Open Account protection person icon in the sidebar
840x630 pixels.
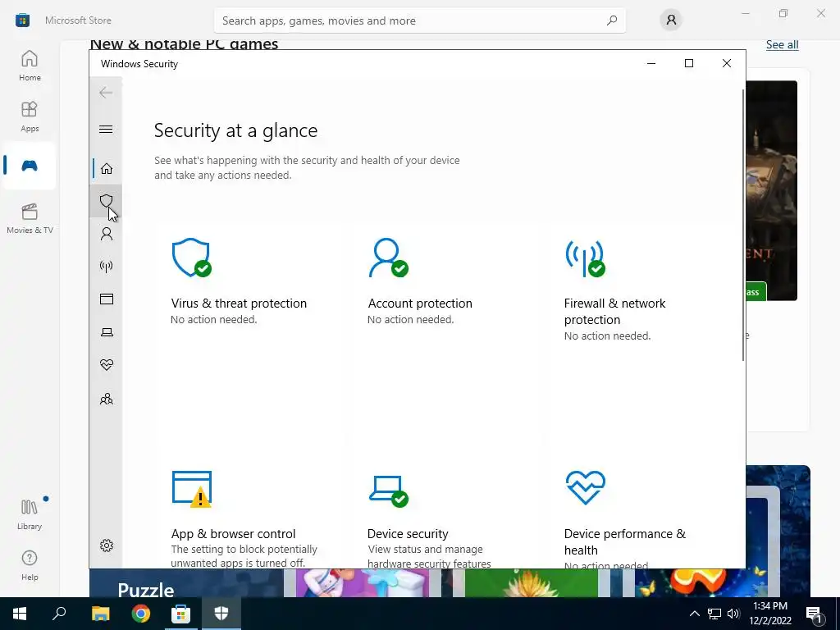(x=107, y=234)
